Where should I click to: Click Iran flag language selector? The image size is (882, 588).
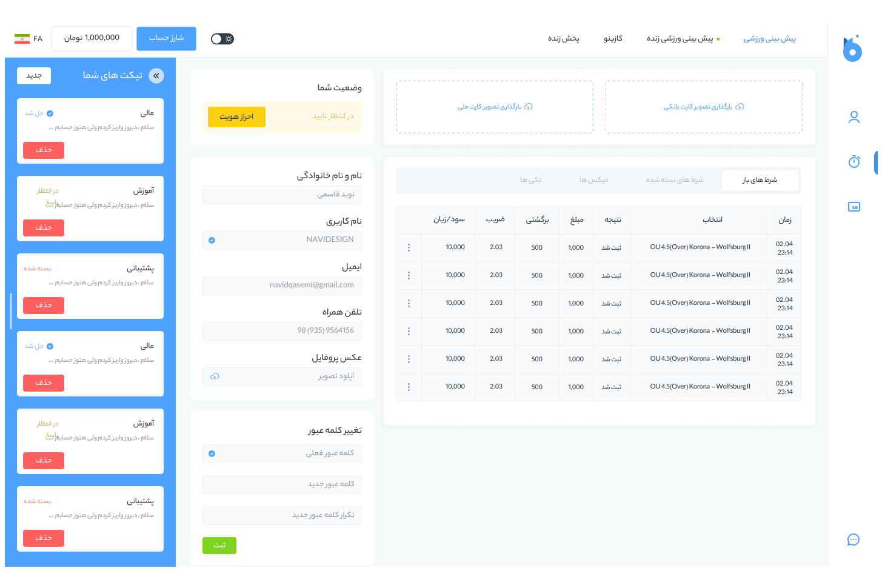pyautogui.click(x=22, y=39)
